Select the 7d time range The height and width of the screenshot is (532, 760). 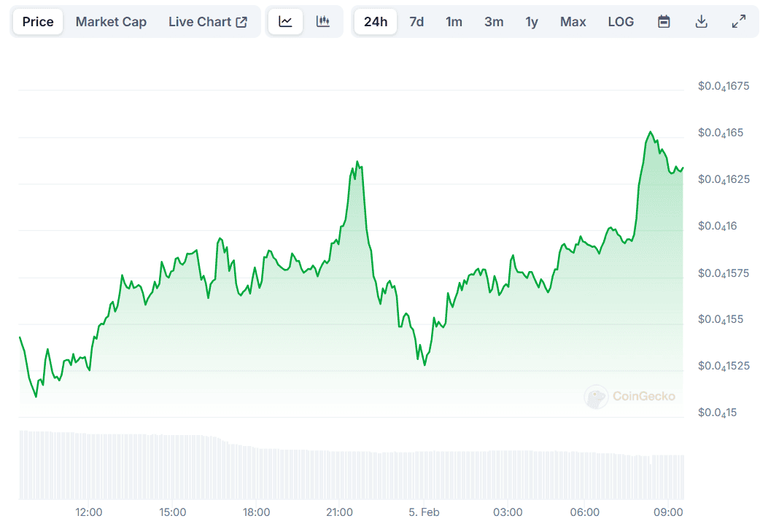(x=416, y=22)
